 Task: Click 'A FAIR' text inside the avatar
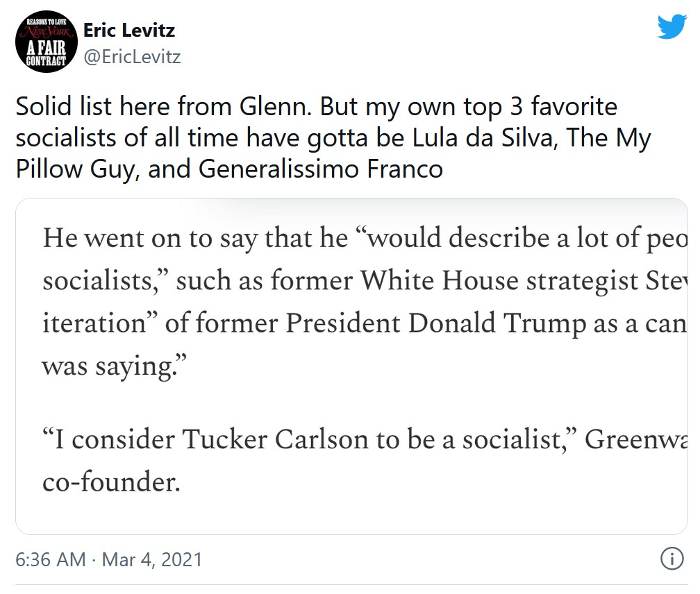46,48
